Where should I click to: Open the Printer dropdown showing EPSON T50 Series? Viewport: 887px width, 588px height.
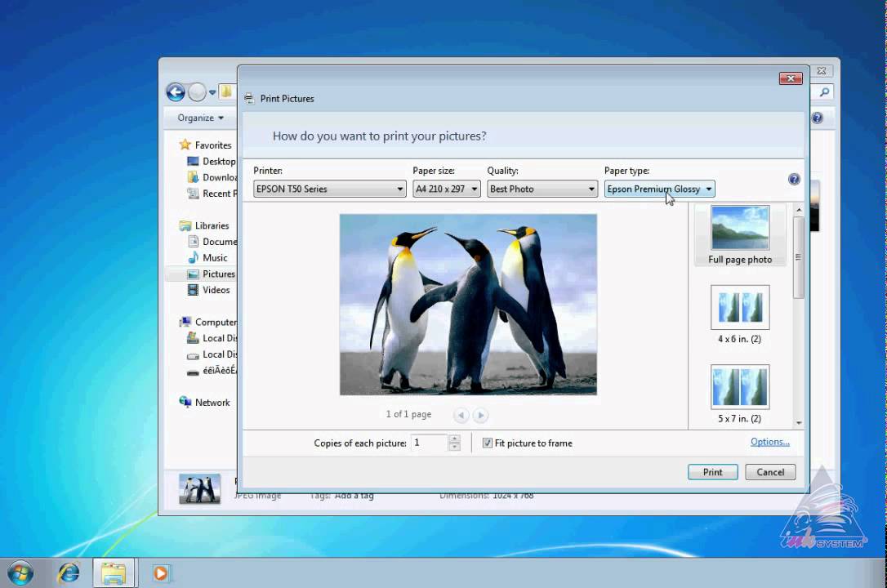pyautogui.click(x=329, y=189)
